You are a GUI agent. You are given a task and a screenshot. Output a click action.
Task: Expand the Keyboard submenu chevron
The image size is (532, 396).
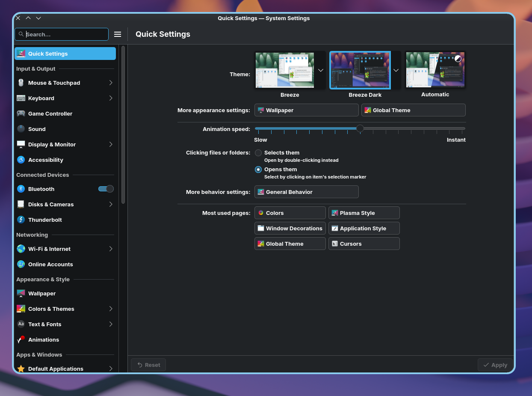[x=111, y=98]
